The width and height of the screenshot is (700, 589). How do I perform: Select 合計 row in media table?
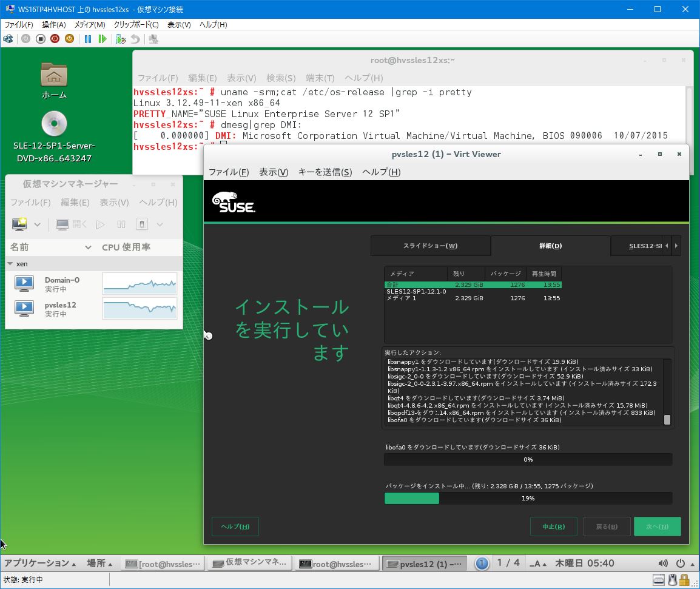473,284
